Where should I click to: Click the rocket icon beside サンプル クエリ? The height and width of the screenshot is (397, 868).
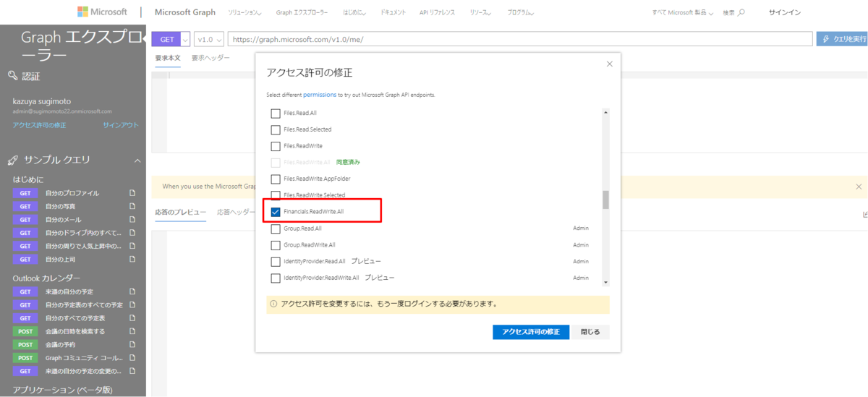coord(12,160)
